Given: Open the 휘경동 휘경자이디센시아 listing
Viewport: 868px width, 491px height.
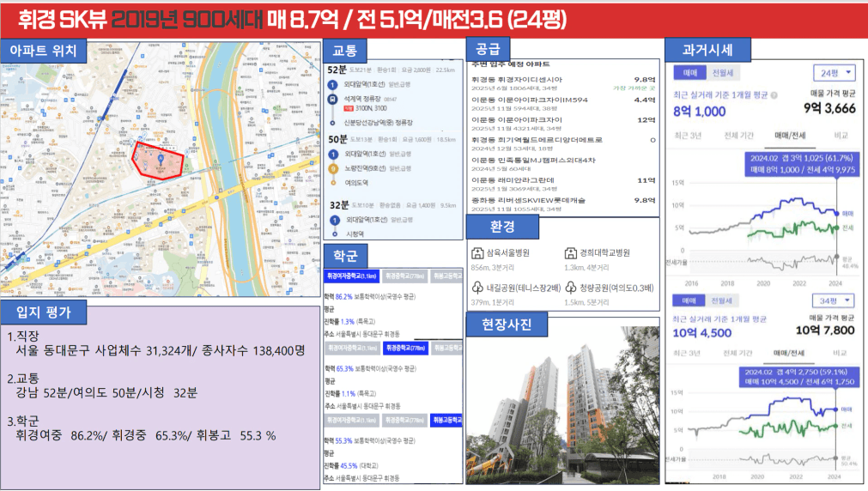Looking at the screenshot, I should 563,83.
